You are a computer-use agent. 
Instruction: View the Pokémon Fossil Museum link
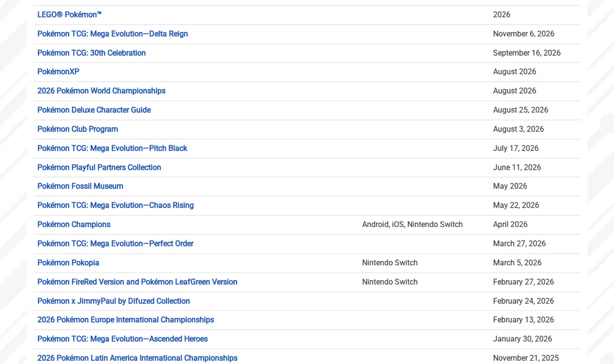[x=80, y=186]
